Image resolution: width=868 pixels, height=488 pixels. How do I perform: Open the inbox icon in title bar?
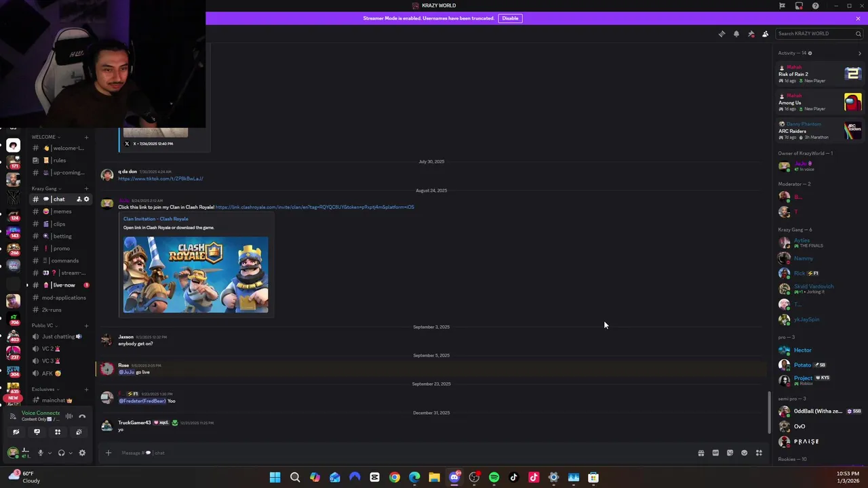[799, 6]
